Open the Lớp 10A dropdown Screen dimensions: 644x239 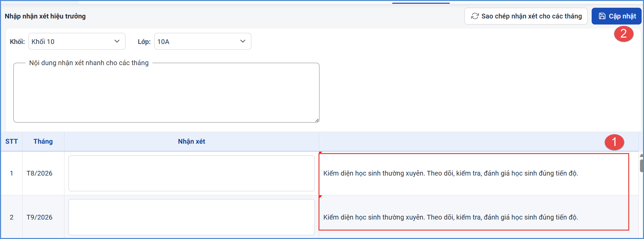pos(203,41)
